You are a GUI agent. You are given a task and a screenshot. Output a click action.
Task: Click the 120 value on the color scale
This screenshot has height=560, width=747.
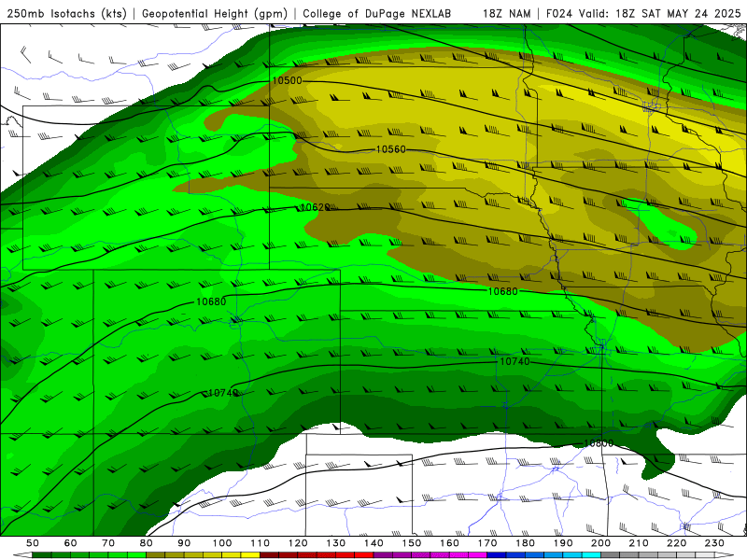pyautogui.click(x=298, y=543)
